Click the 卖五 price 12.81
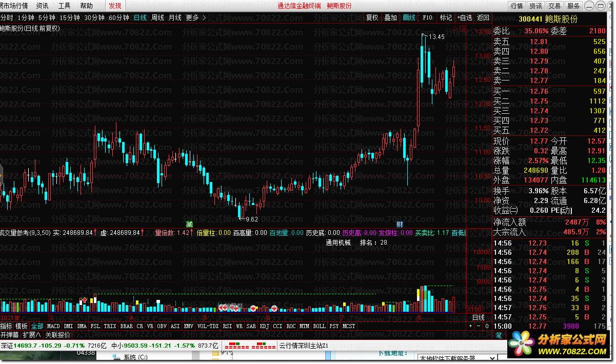616x364 pixels. coord(539,42)
